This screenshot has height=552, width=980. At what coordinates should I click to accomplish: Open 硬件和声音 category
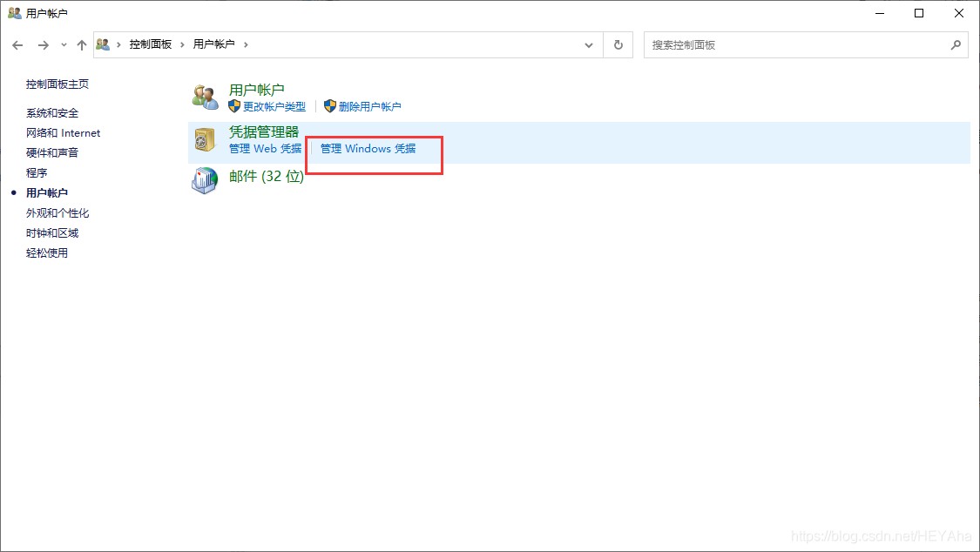pos(52,153)
